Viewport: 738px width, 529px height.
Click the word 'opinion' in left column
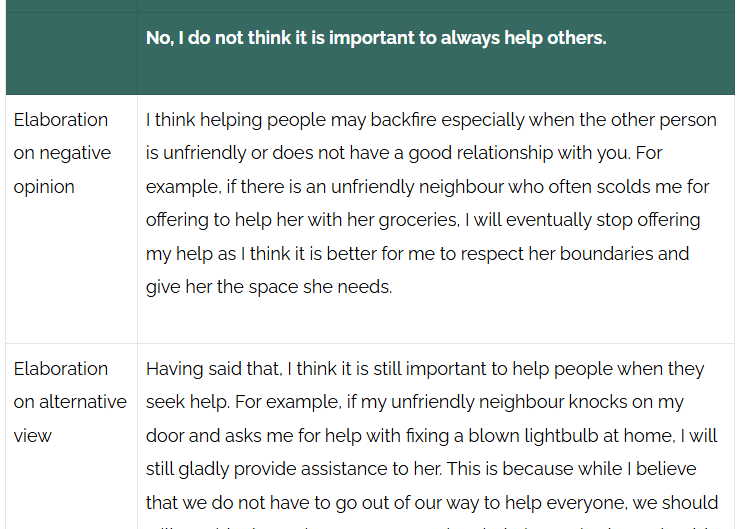44,187
